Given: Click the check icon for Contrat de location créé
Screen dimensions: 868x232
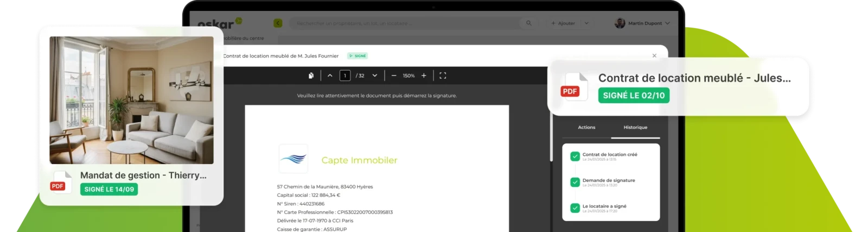Looking at the screenshot, I should pos(575,156).
